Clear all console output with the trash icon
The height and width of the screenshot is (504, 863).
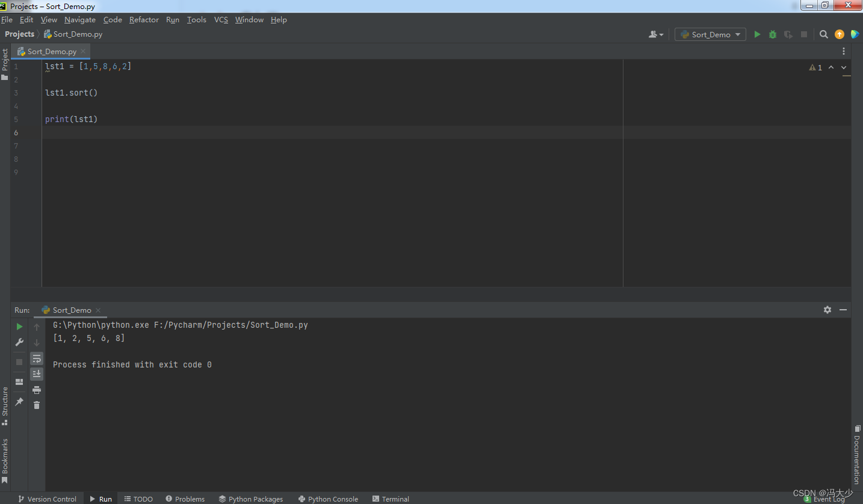pyautogui.click(x=37, y=405)
